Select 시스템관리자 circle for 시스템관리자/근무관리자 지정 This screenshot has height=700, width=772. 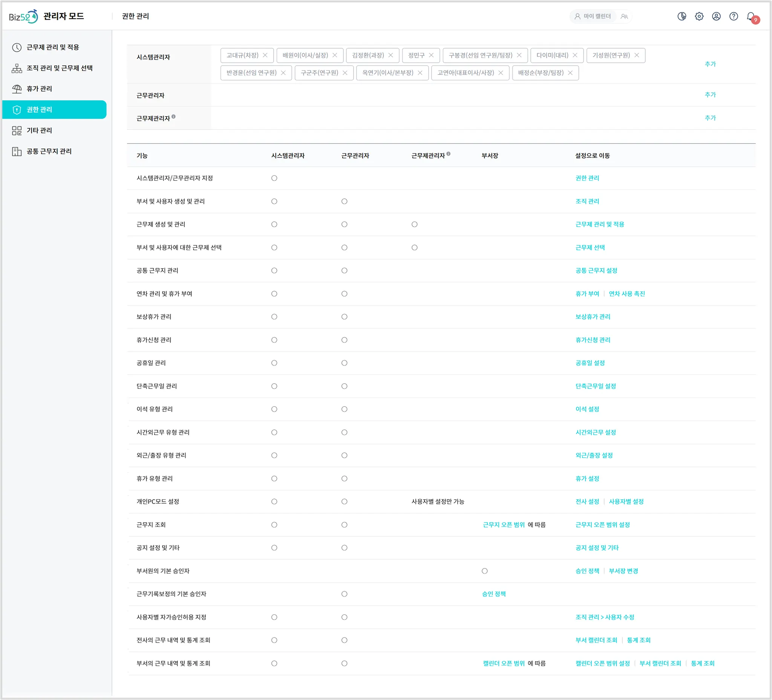click(x=274, y=178)
